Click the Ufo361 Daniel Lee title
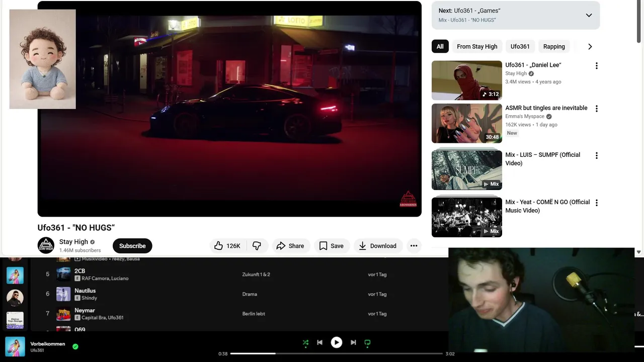Image resolution: width=644 pixels, height=362 pixels. pos(533,65)
